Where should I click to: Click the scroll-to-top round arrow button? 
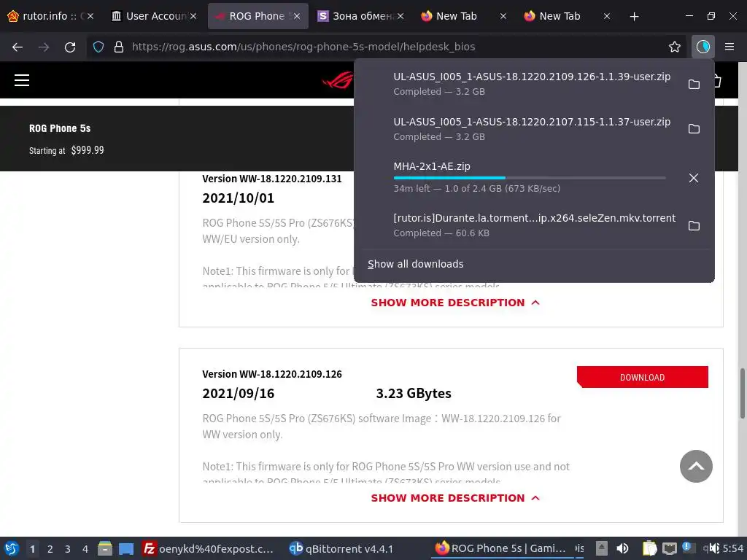coord(696,466)
